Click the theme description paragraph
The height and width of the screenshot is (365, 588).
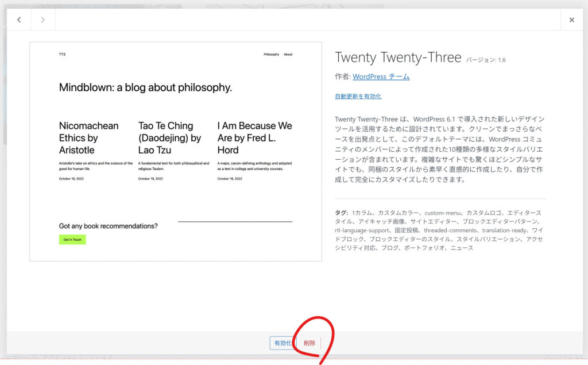[440, 149]
